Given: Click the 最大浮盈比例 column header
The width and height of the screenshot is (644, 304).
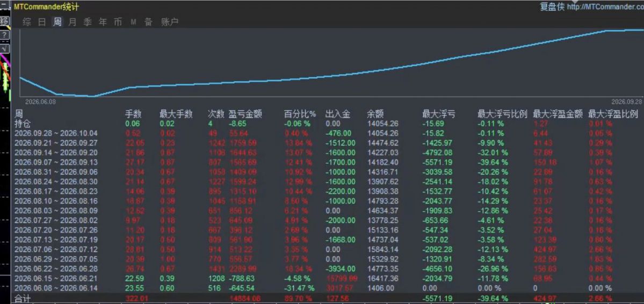Looking at the screenshot, I should tap(613, 114).
